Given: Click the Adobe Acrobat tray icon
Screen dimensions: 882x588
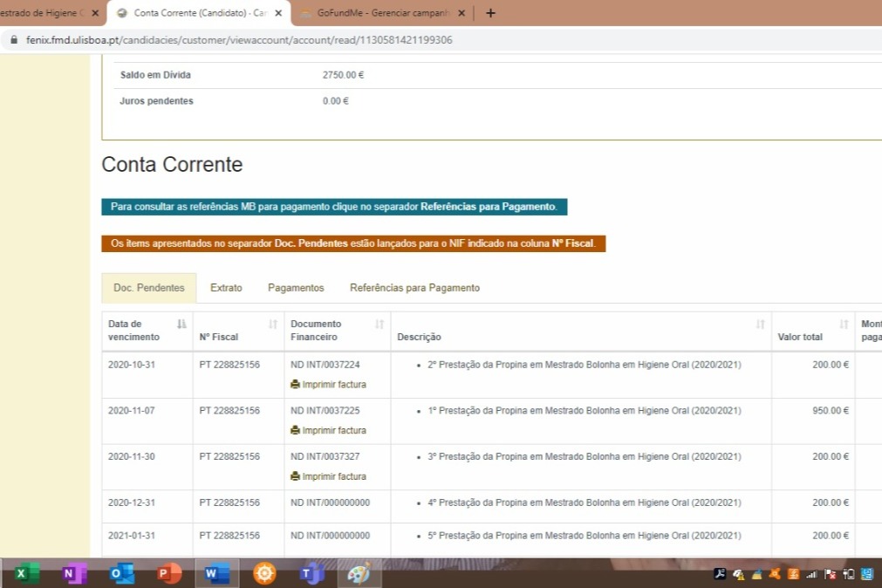Looking at the screenshot, I should click(720, 574).
